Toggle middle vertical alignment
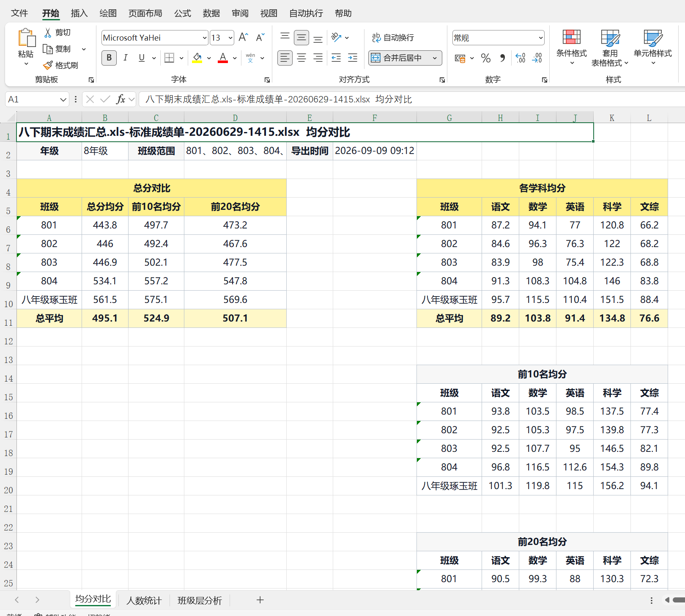 point(301,37)
